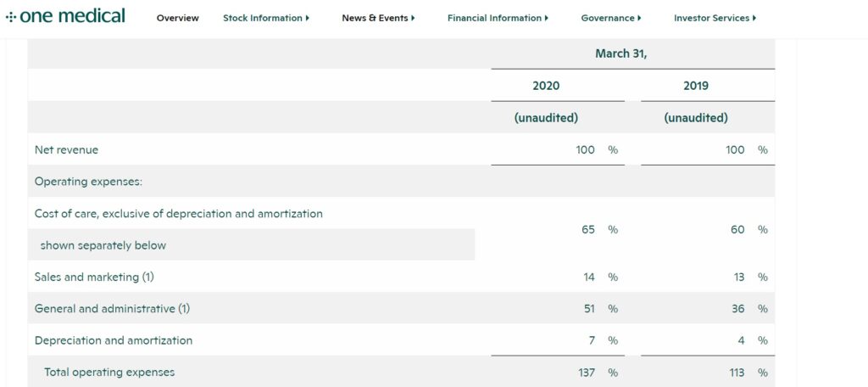868x387 pixels.
Task: Open the News & Events menu
Action: tap(375, 18)
